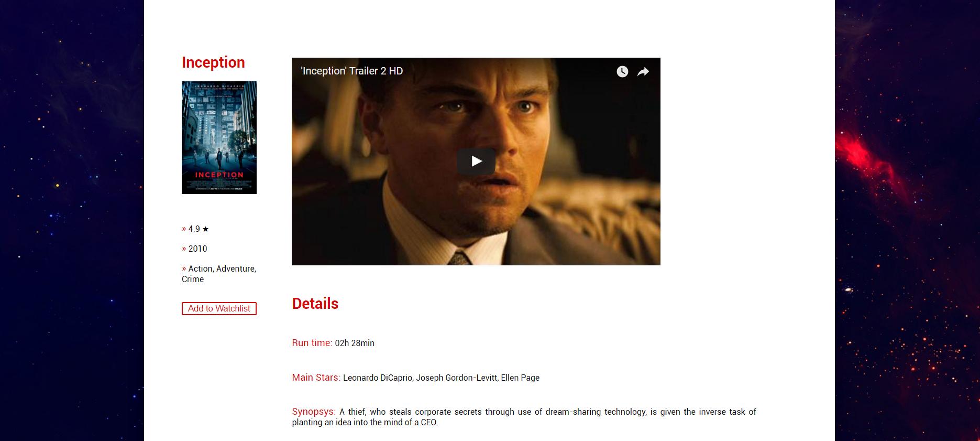Click the Watch Later clock icon
This screenshot has height=441, width=980.
click(622, 71)
